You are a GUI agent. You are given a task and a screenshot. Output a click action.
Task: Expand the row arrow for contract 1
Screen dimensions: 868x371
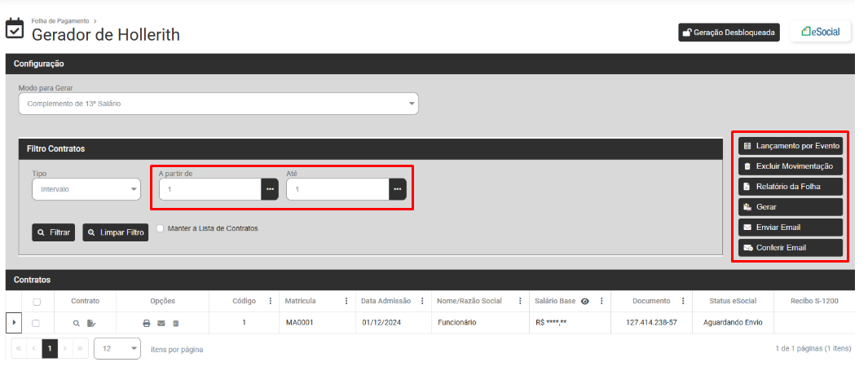(14, 322)
